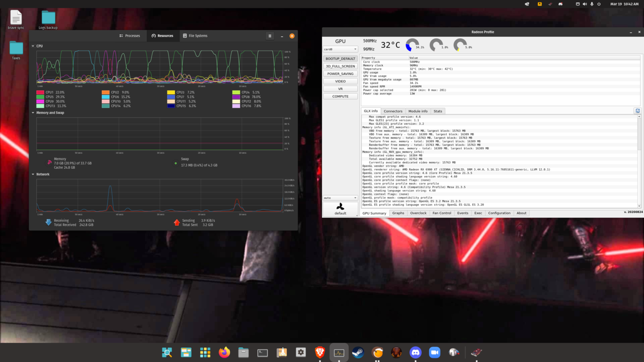Open Firefox from the dock

(x=224, y=353)
